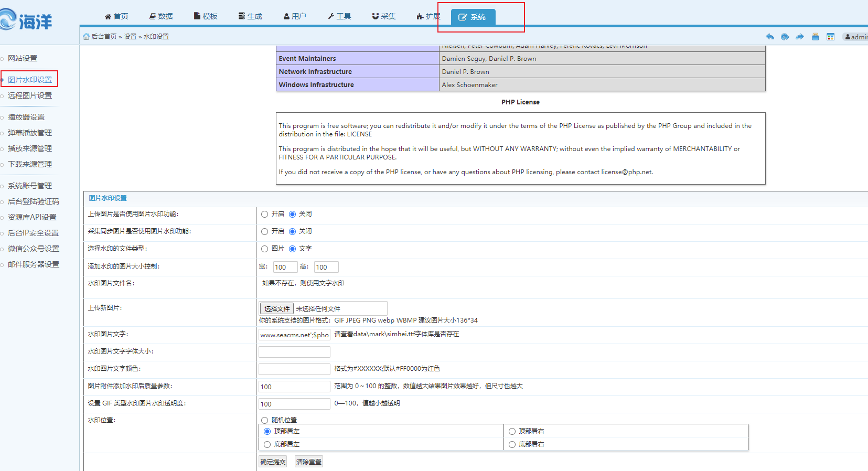Open 播放器设置 in the sidebar

click(26, 117)
